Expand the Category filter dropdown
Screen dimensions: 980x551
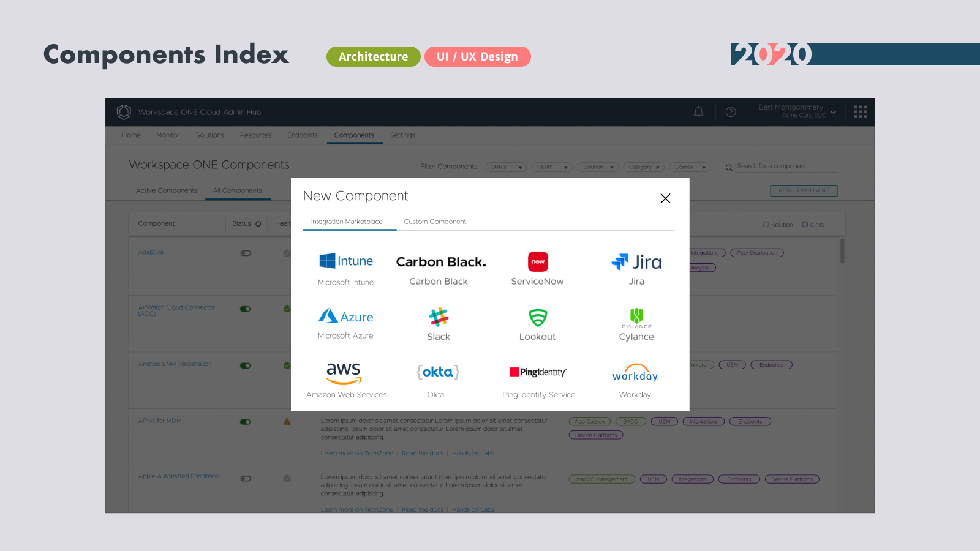[x=644, y=167]
